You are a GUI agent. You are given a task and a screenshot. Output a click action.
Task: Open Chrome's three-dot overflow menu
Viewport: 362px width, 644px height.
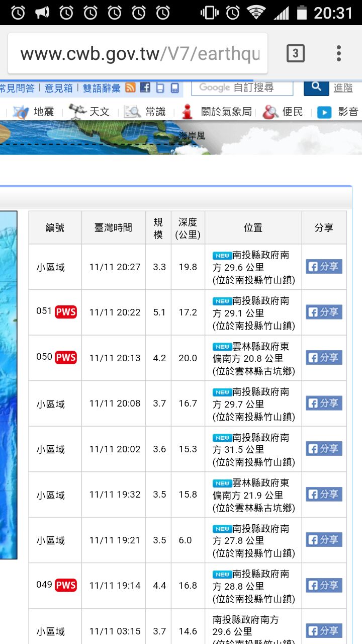[339, 53]
